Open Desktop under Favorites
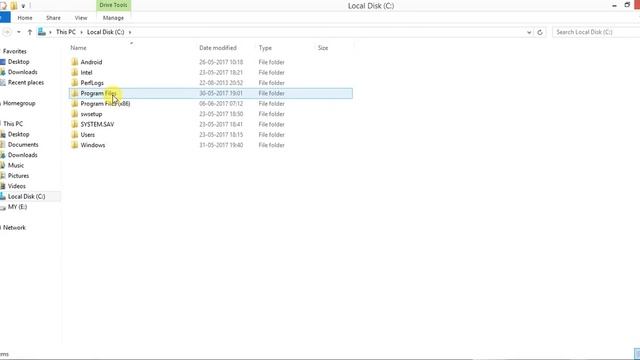This screenshot has width=640, height=360. [18, 62]
